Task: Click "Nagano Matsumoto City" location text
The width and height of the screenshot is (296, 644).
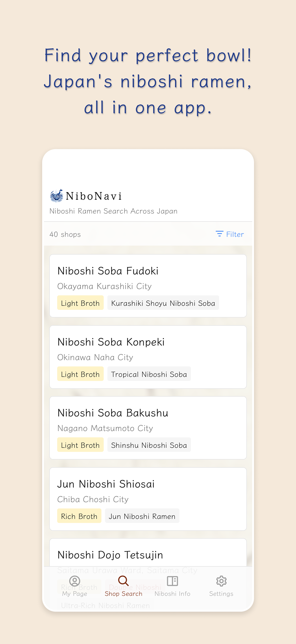Action: pyautogui.click(x=105, y=428)
